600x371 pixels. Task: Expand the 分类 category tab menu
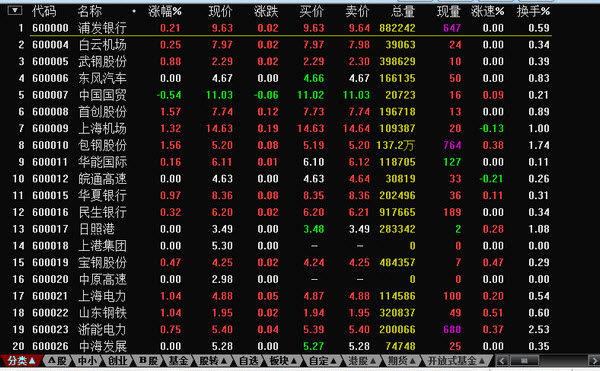tap(21, 360)
